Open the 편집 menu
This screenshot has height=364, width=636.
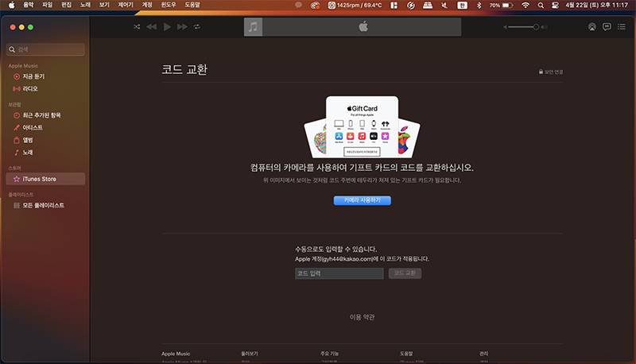(x=66, y=5)
